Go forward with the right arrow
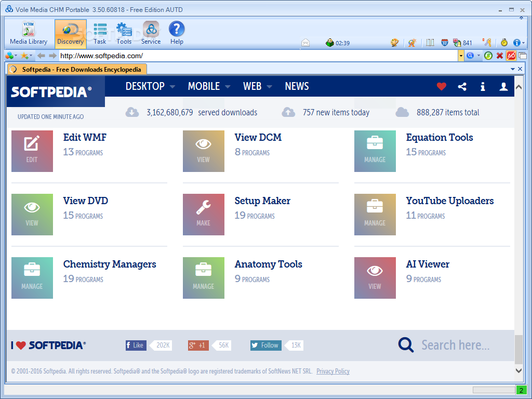 coord(52,56)
